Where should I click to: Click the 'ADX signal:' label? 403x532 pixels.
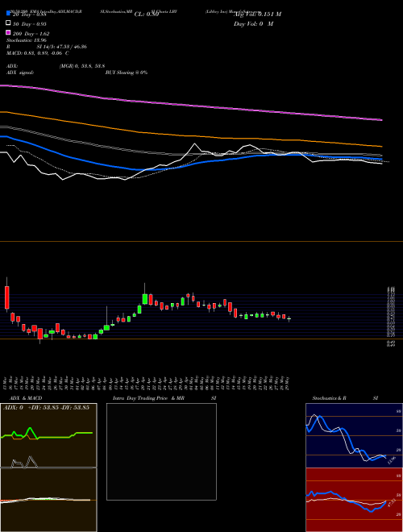[20, 73]
